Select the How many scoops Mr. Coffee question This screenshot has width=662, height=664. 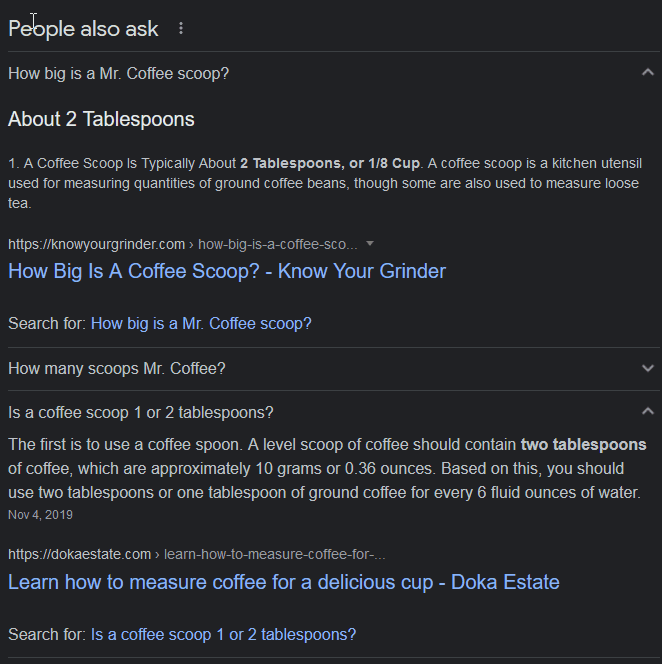(117, 368)
